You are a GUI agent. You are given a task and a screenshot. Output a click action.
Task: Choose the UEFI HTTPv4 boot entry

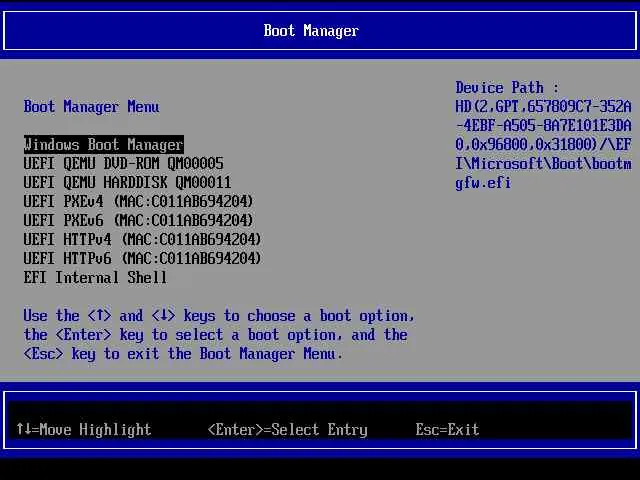click(x=142, y=239)
